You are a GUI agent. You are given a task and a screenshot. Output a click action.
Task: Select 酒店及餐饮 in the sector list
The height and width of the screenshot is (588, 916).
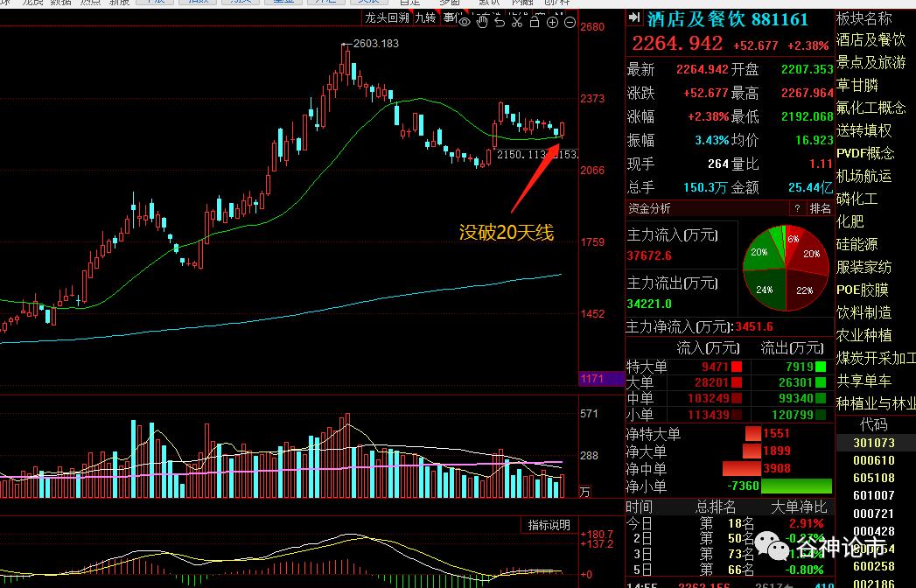pyautogui.click(x=871, y=39)
